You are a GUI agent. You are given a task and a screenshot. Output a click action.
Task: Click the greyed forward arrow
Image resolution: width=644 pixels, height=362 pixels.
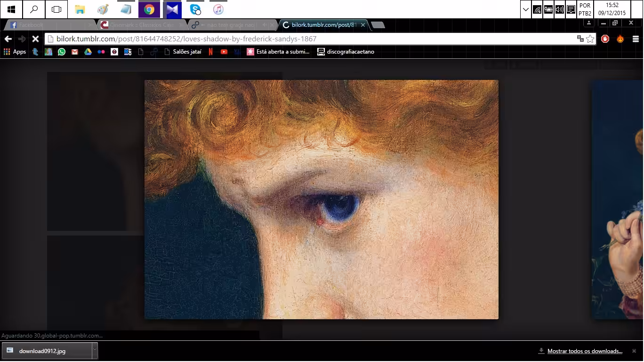(x=22, y=39)
